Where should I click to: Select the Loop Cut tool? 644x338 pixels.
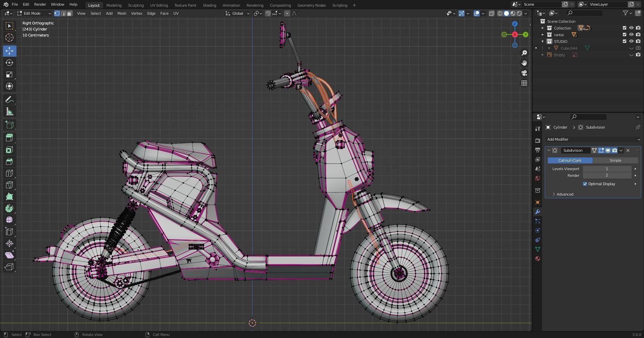(9, 173)
